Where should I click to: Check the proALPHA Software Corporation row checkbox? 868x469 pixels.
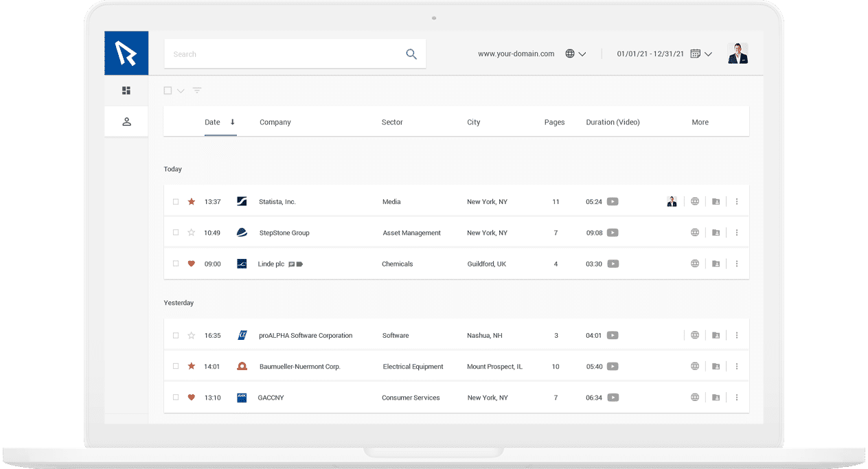176,336
